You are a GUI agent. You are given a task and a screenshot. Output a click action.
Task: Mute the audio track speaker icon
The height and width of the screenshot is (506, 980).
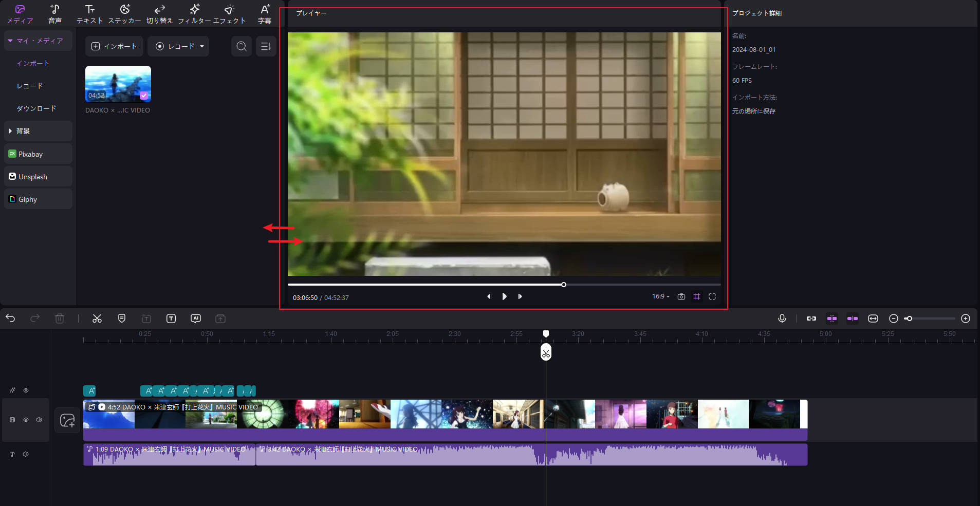(x=26, y=454)
